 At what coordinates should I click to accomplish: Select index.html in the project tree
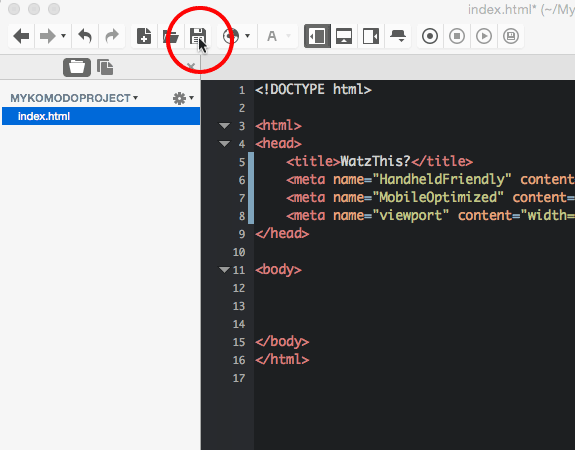(x=101, y=116)
